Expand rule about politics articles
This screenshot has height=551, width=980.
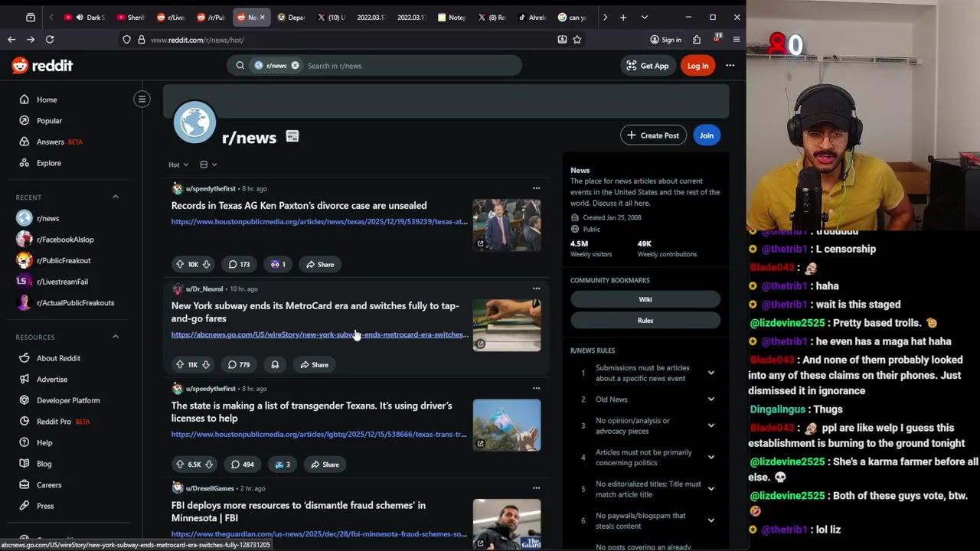click(711, 458)
